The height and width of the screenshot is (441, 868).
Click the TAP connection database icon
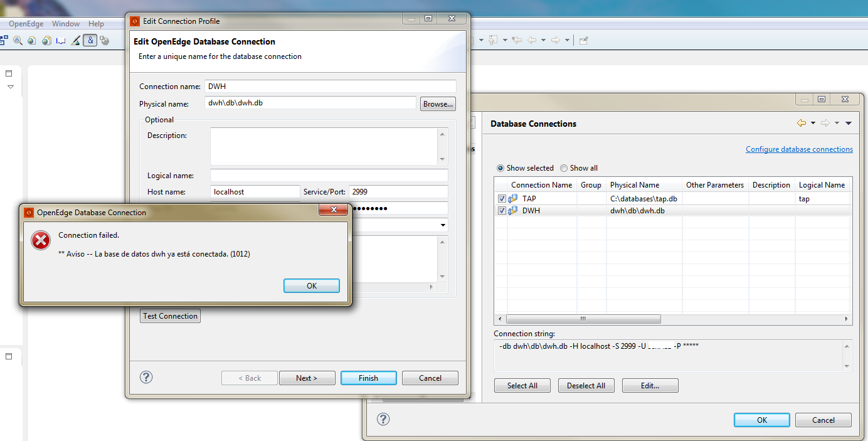pyautogui.click(x=513, y=199)
